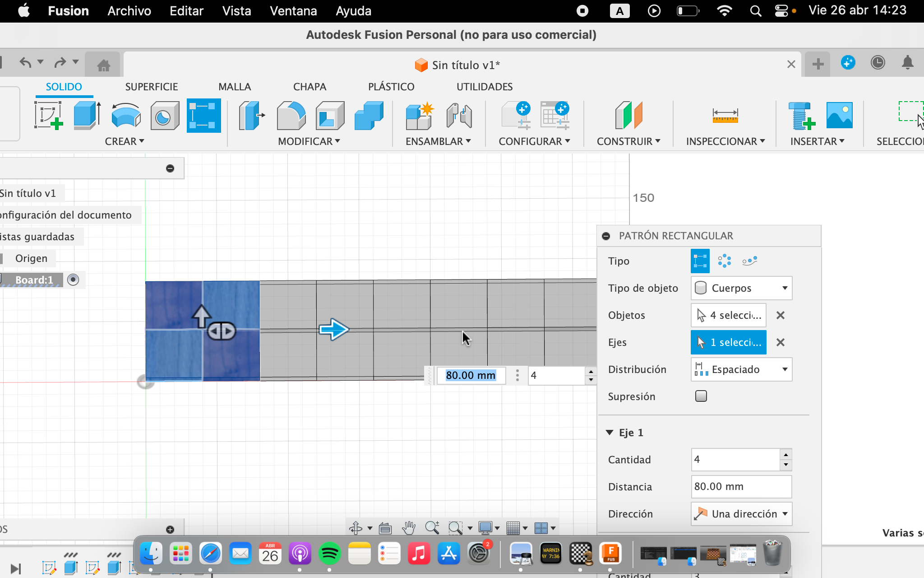924x578 pixels.
Task: Select the Press Pull tool
Action: click(251, 115)
